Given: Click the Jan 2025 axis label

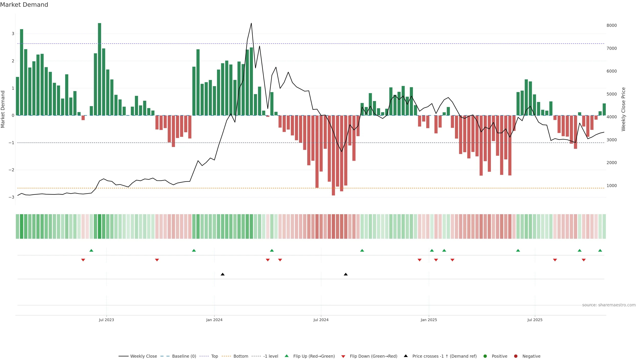Looking at the screenshot, I should [x=429, y=320].
